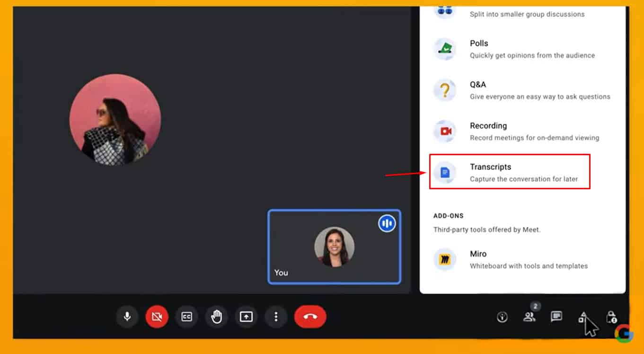Open the Polls activity icon
644x354 pixels.
pyautogui.click(x=444, y=49)
